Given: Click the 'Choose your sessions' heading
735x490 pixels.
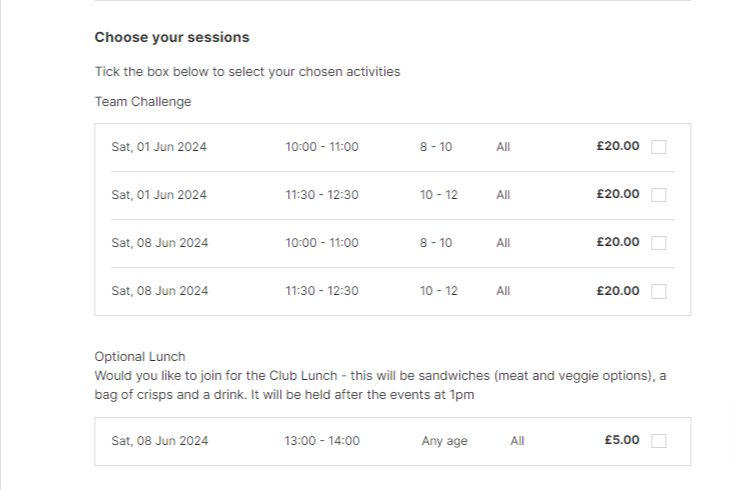Looking at the screenshot, I should click(172, 38).
